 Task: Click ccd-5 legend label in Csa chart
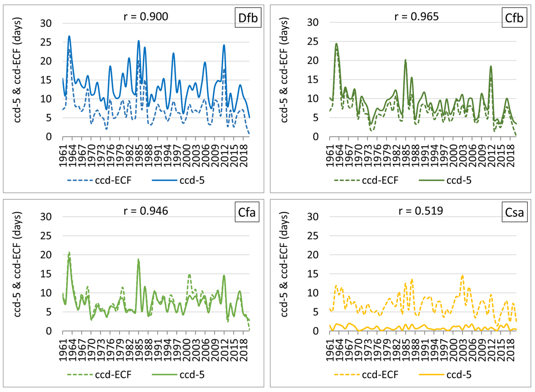tap(459, 375)
